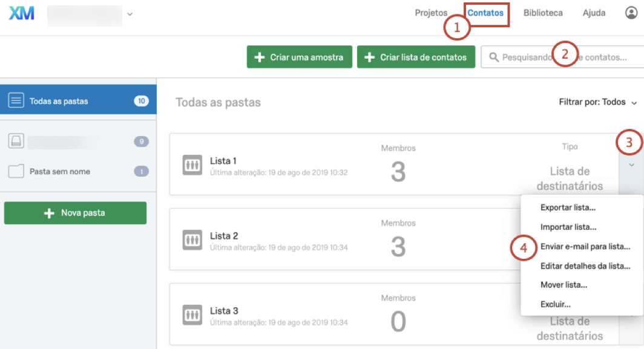
Task: Click the search magnifier icon
Action: [494, 57]
